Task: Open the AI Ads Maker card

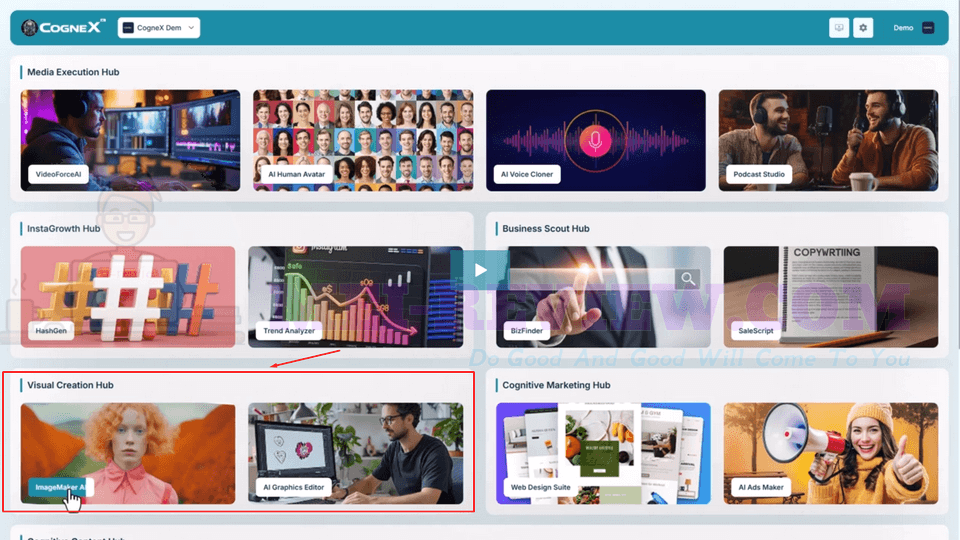Action: [x=831, y=454]
